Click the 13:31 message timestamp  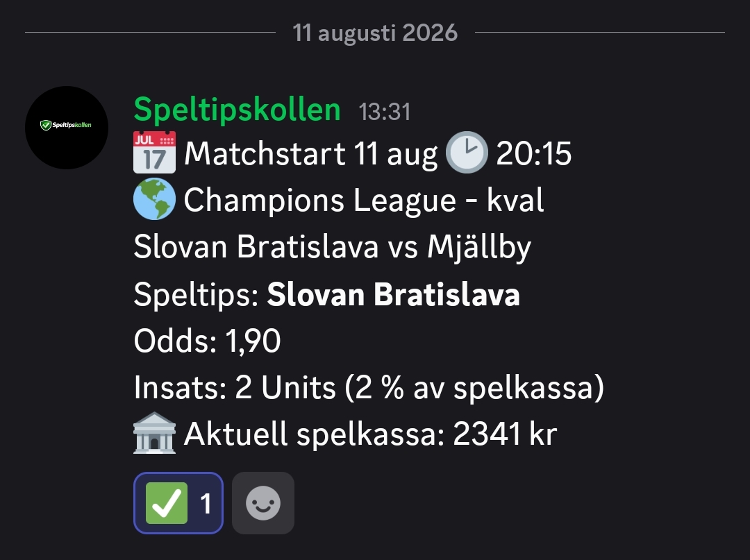[385, 112]
